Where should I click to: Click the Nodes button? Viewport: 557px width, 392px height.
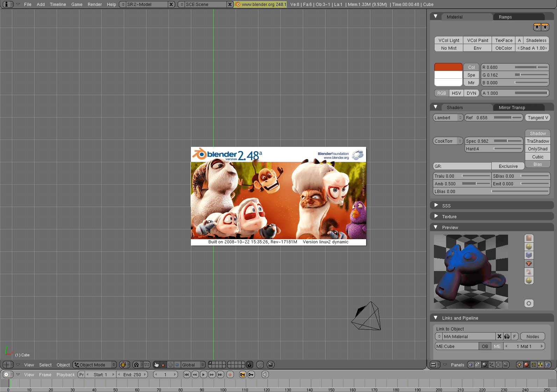pos(533,336)
